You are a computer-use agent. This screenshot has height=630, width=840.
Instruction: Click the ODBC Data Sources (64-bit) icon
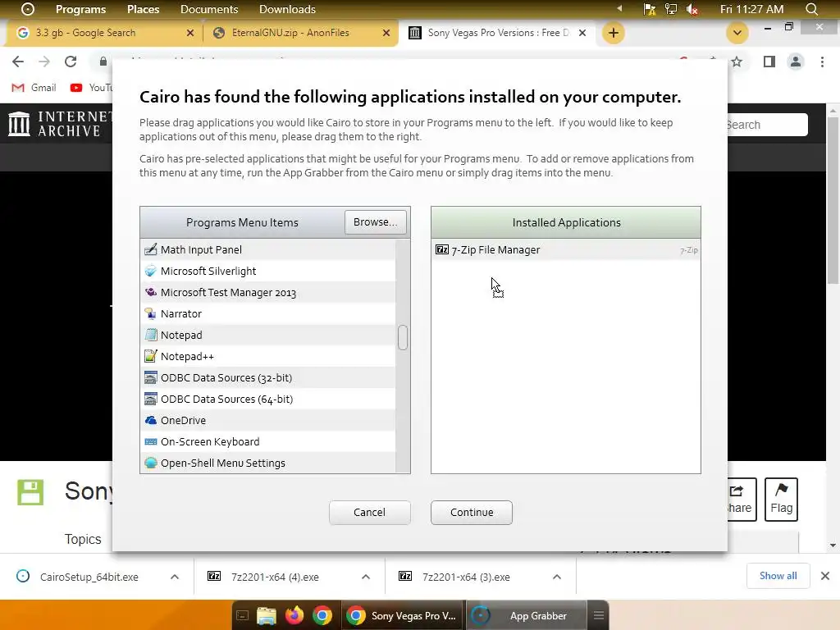pos(151,399)
